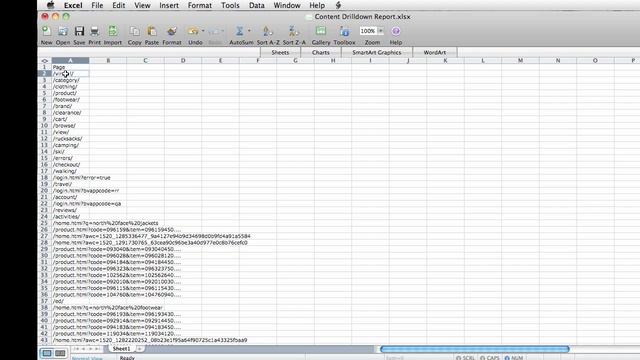640x360 pixels.
Task: Select cell containing '/reviews/'
Action: tap(70, 210)
